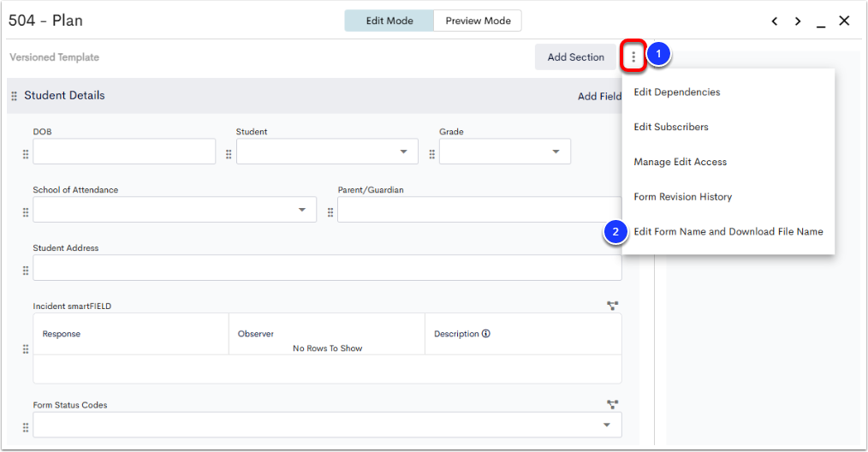Grab the Grade field drag handle

click(x=431, y=155)
